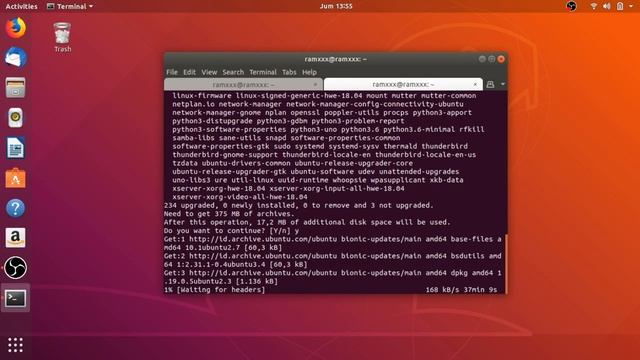Click the OBS tray icon in top bar
This screenshot has height=360, width=640.
point(571,6)
